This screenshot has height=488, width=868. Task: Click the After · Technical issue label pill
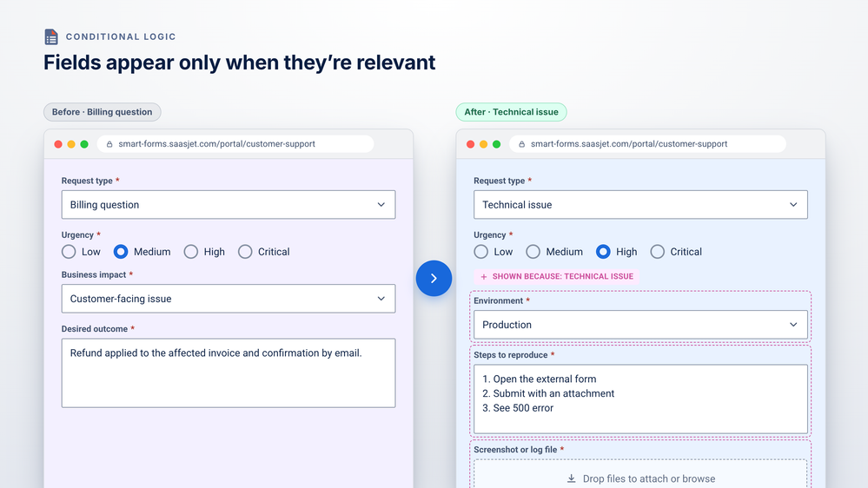pos(511,112)
